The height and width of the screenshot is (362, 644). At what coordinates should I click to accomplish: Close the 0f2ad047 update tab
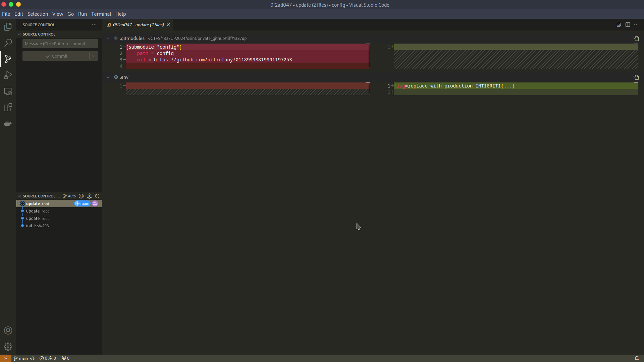168,25
